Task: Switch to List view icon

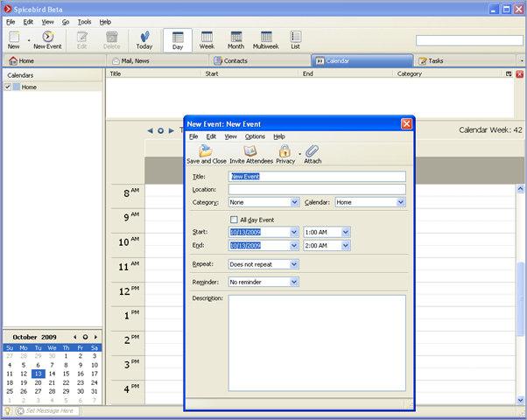Action: click(296, 40)
